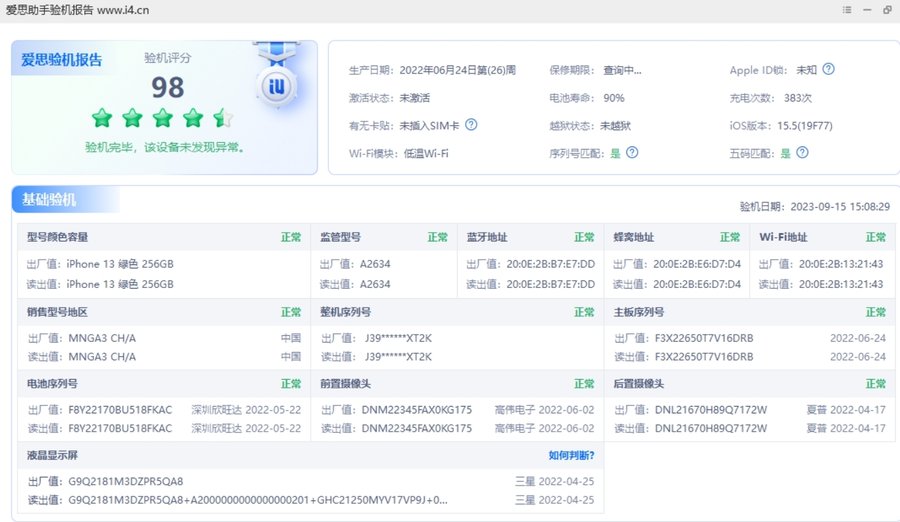This screenshot has width=900, height=522.
Task: Click 正常 status in 销售型号地区 header
Action: pyautogui.click(x=291, y=312)
